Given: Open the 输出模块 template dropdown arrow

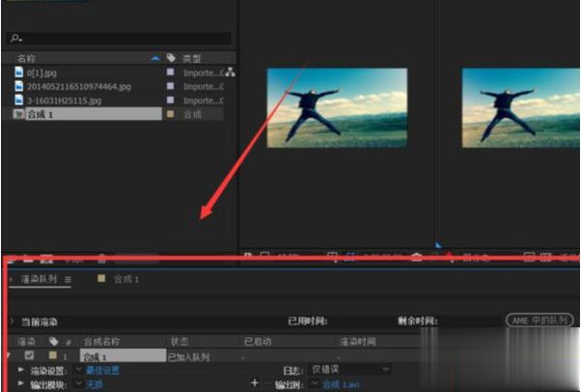Looking at the screenshot, I should pos(78,383).
